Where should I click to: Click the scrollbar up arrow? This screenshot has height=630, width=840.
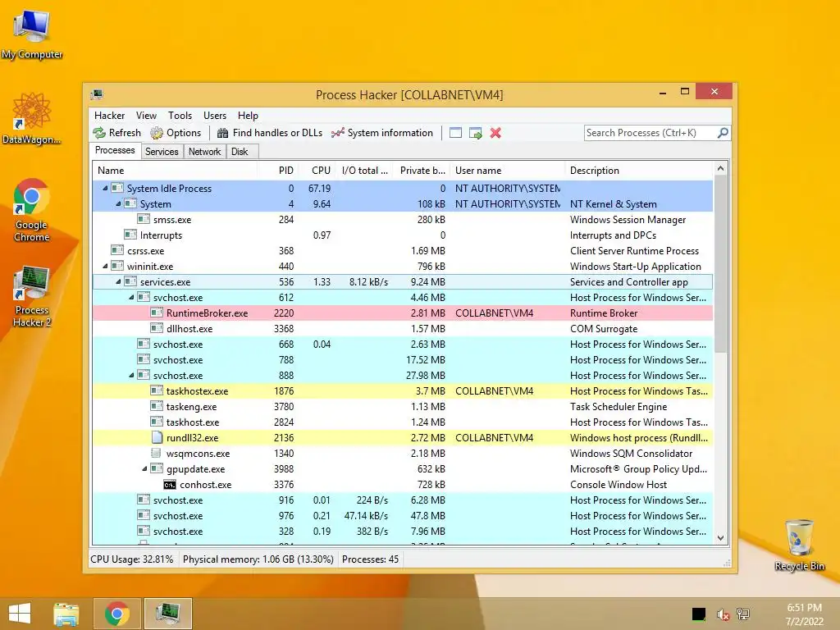(x=720, y=169)
